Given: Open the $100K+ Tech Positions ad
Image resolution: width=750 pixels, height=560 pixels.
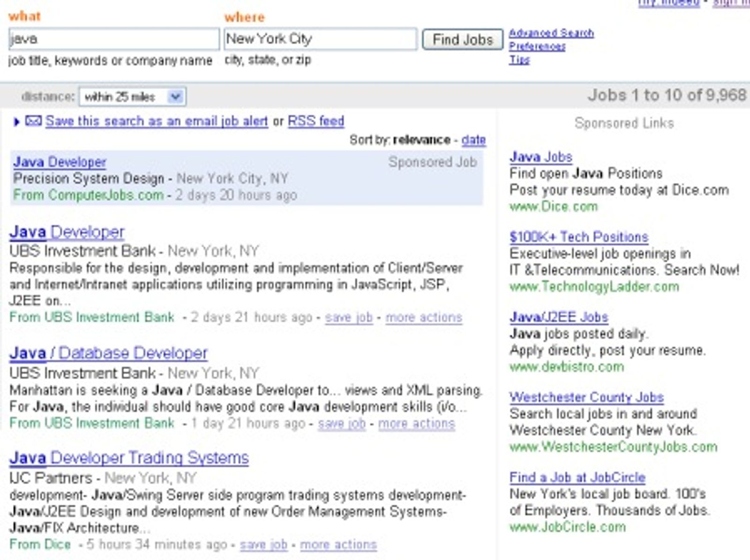Looking at the screenshot, I should (x=579, y=237).
